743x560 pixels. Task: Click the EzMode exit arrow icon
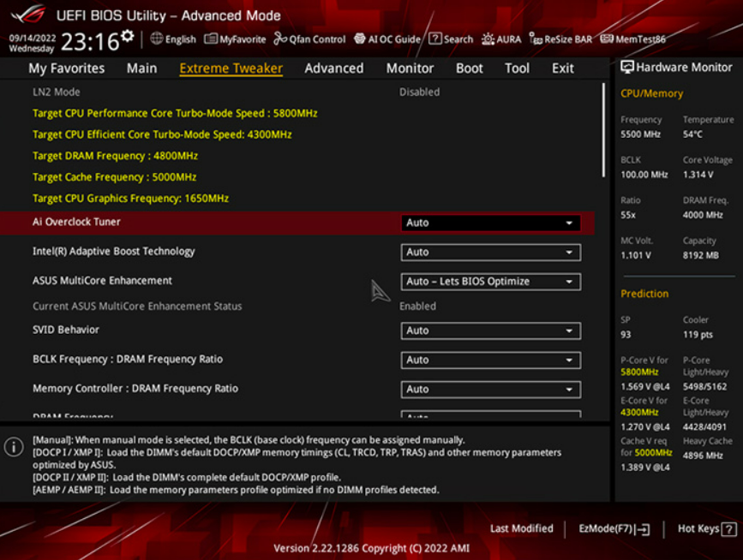click(x=644, y=529)
